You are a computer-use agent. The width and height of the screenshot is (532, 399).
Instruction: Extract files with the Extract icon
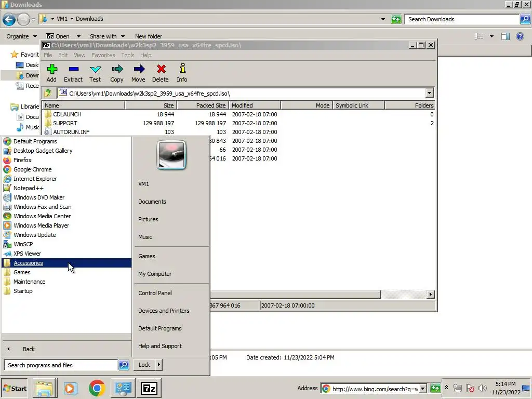coord(73,73)
